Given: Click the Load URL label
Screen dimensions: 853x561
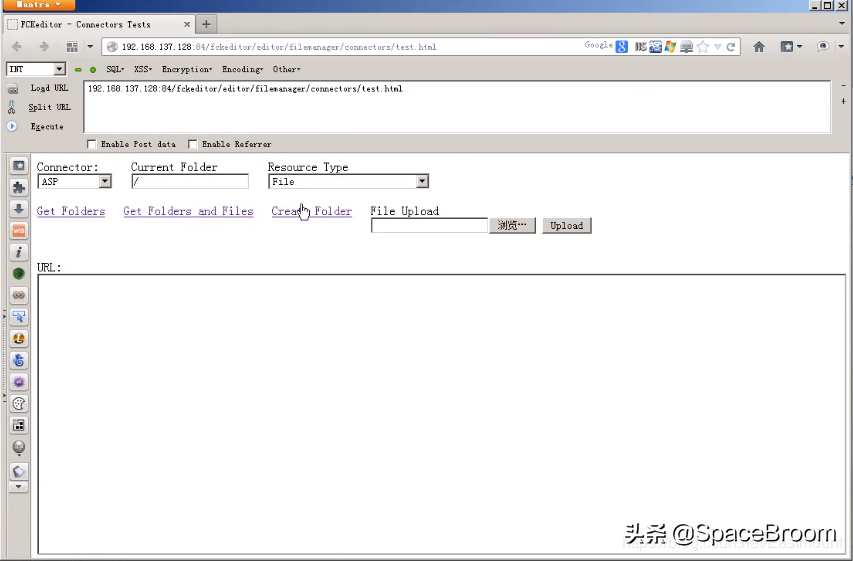Looking at the screenshot, I should click(49, 88).
